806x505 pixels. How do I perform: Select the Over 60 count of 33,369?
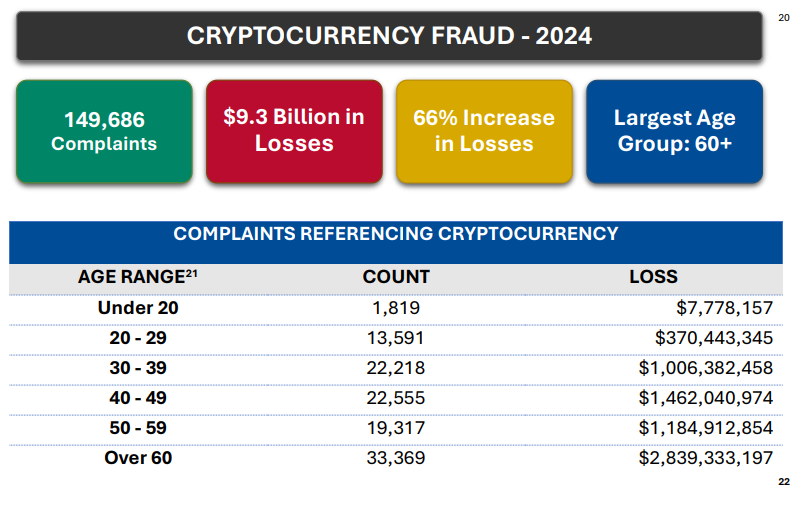click(x=396, y=458)
